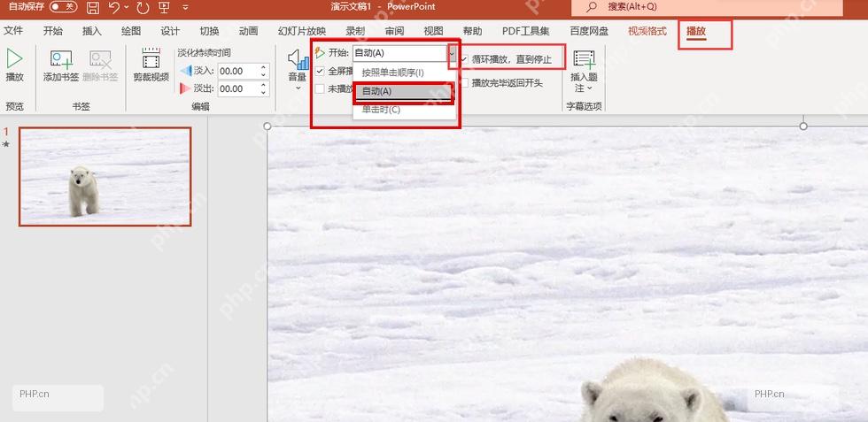Switch to the 开始 tab
868x422 pixels.
[52, 30]
